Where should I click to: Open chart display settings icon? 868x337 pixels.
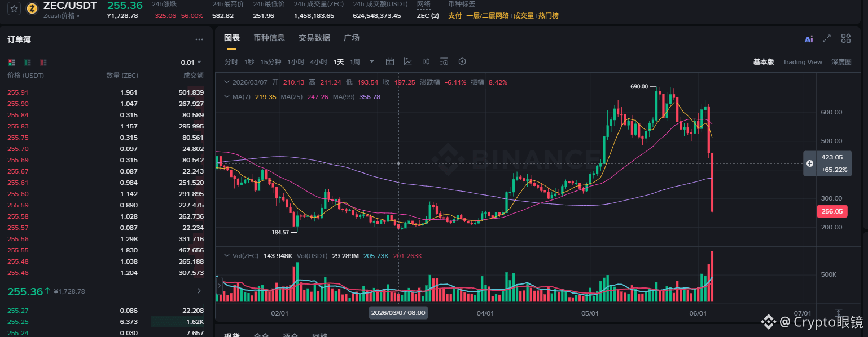tap(444, 61)
